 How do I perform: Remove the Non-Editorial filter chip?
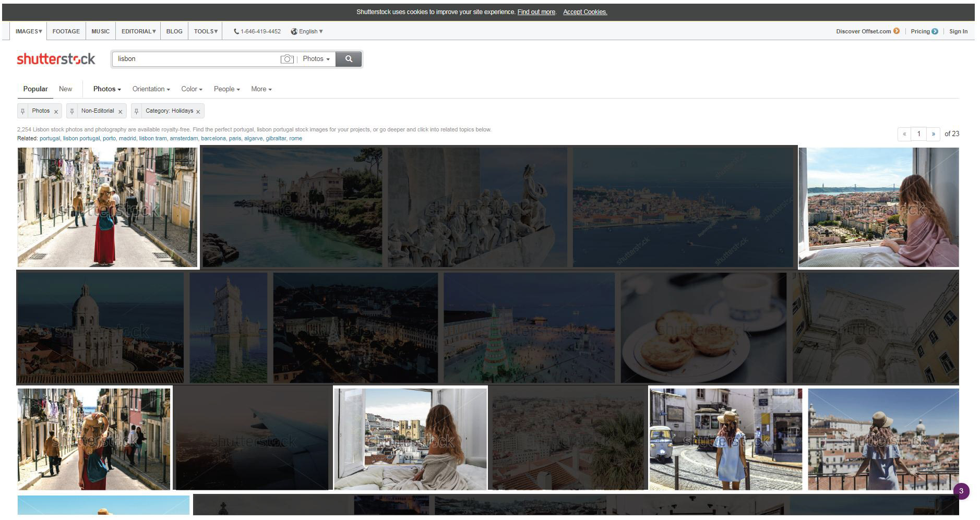(120, 112)
